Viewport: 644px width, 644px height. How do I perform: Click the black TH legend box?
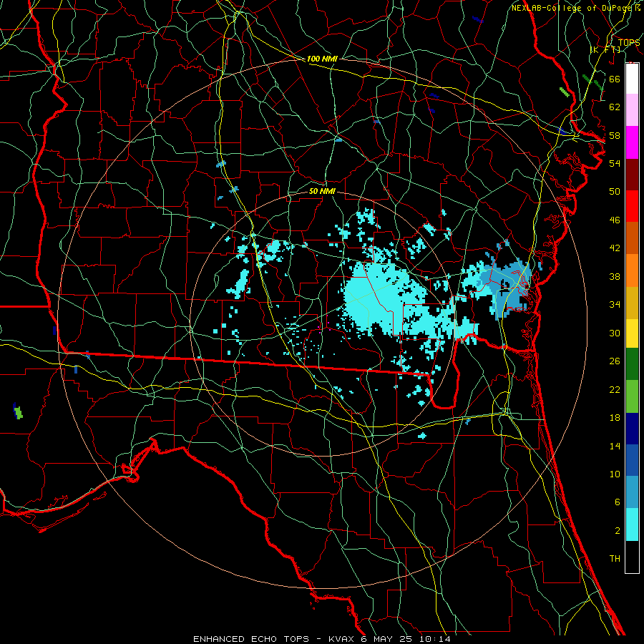click(632, 557)
